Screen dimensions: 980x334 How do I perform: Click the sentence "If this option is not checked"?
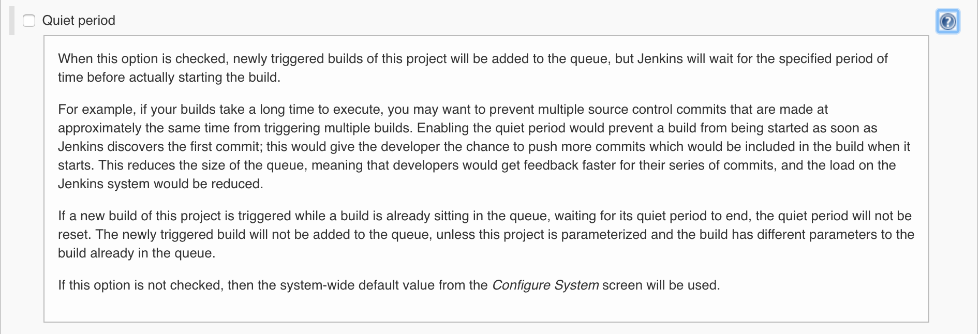pos(389,285)
